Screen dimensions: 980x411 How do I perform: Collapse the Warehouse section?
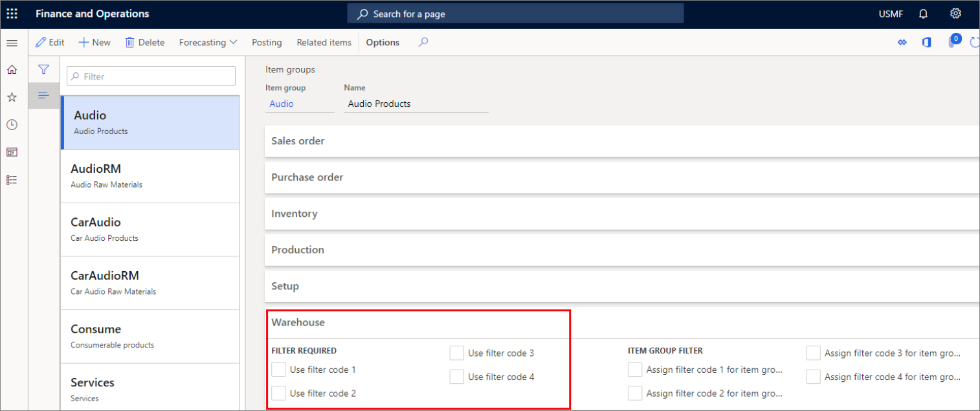(x=622, y=322)
